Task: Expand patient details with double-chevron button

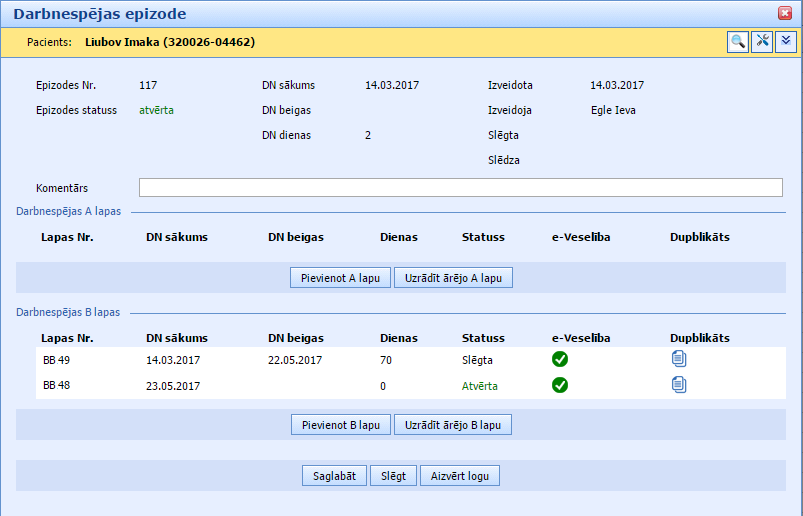Action: 786,41
